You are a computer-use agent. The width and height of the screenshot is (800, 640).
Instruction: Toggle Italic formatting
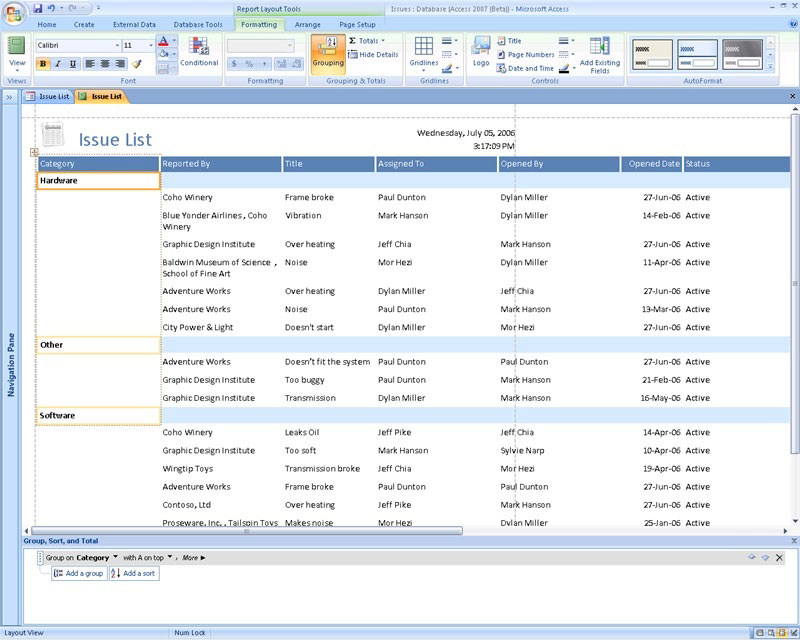(58, 64)
